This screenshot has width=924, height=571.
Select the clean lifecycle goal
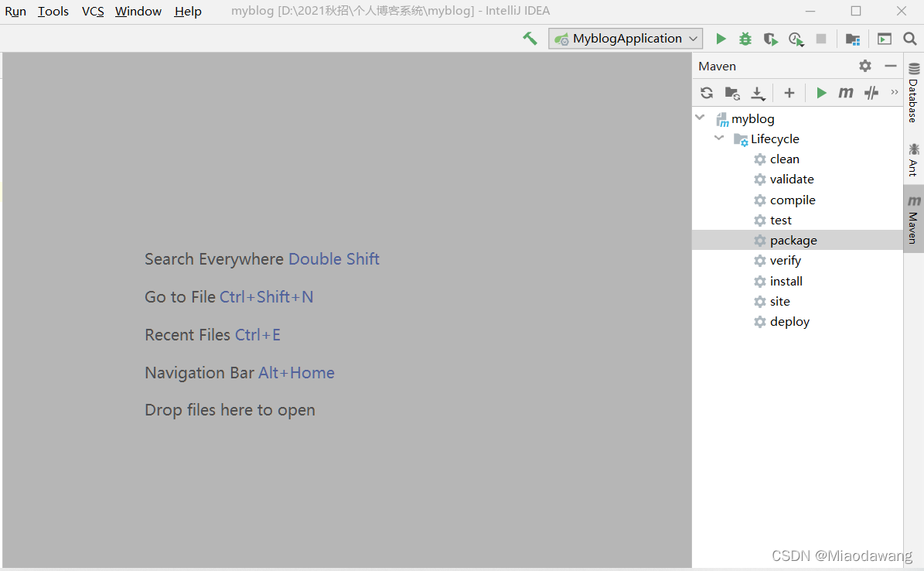(784, 159)
